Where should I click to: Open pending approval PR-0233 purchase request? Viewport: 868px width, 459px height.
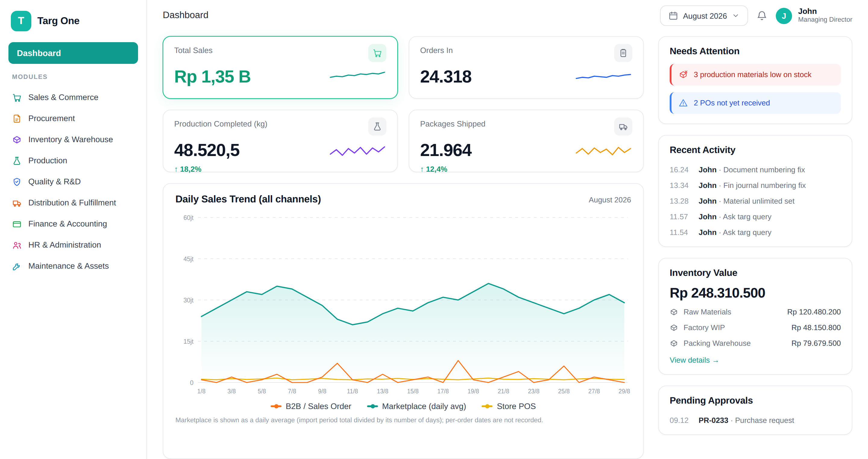coord(755,420)
